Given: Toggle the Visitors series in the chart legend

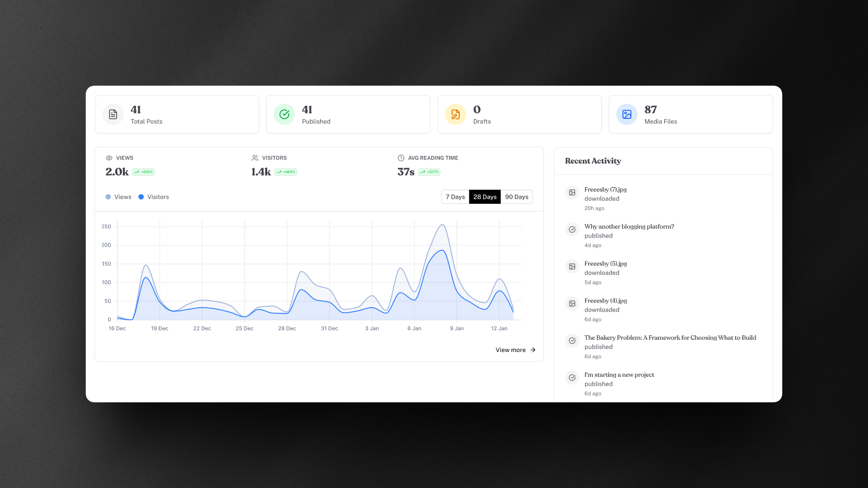Looking at the screenshot, I should pyautogui.click(x=153, y=197).
